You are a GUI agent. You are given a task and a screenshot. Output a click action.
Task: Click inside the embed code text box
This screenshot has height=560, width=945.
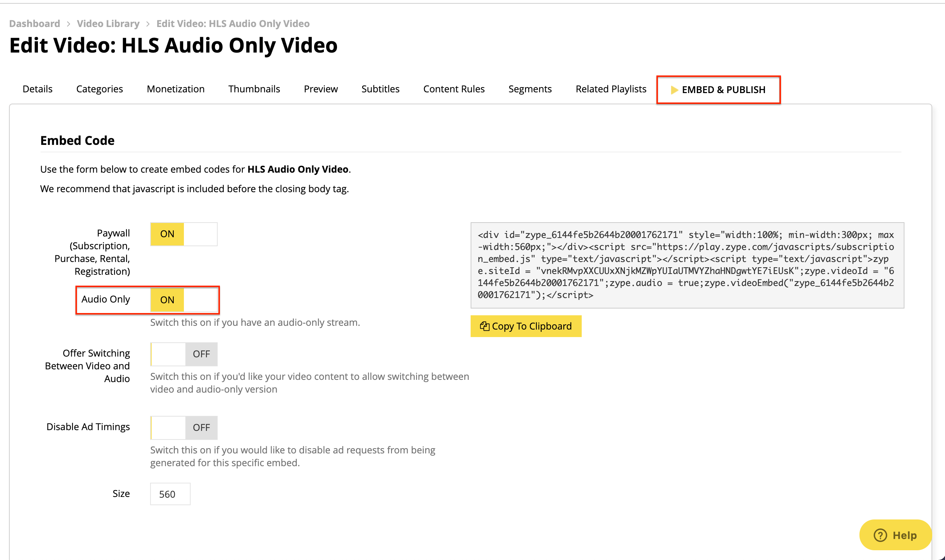pyautogui.click(x=687, y=265)
